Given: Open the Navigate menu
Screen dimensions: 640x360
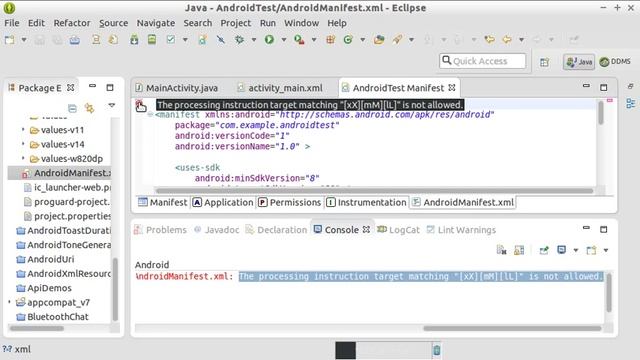Looking at the screenshot, I should point(156,23).
